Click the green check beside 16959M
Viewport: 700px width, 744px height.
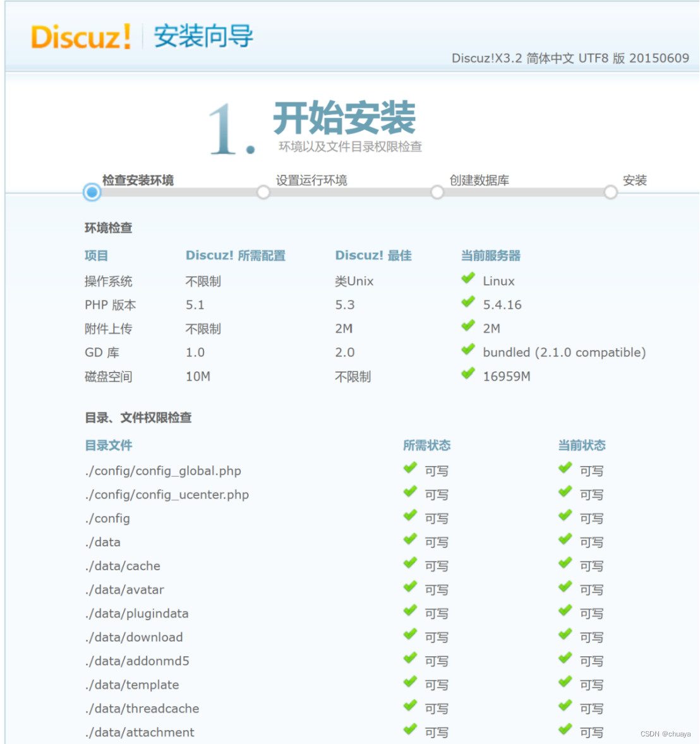coord(468,374)
